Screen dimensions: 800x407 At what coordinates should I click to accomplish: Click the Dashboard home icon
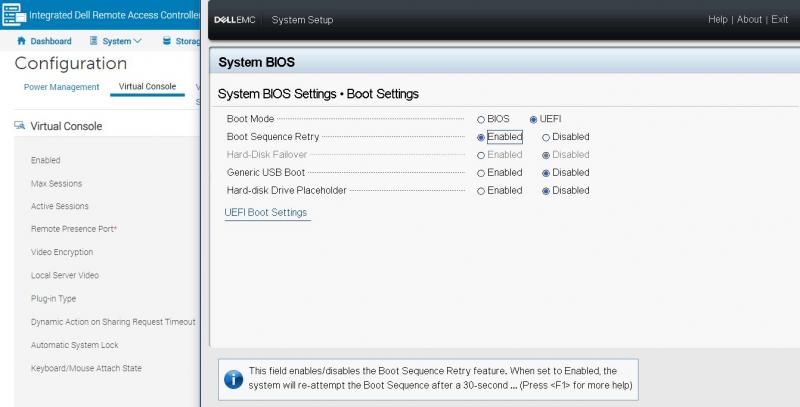[22, 41]
